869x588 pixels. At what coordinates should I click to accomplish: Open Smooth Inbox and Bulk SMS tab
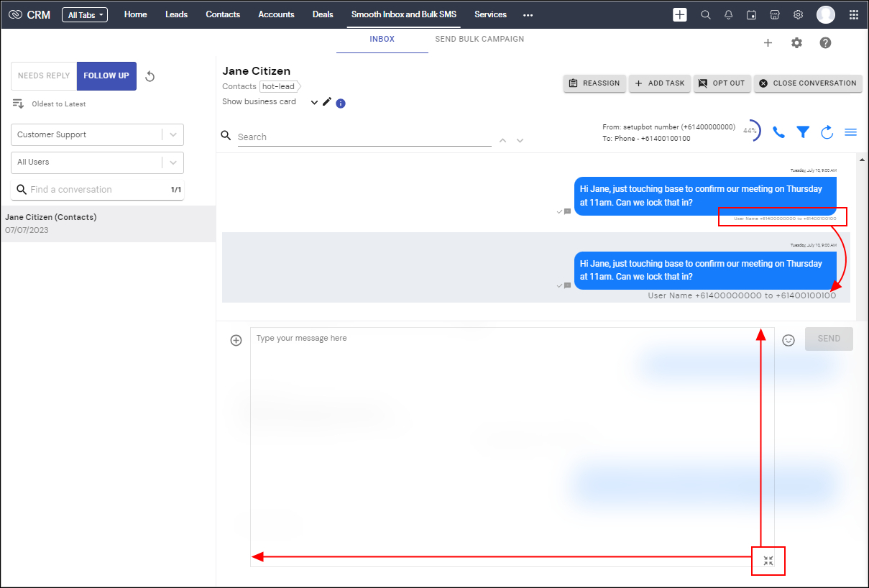404,14
